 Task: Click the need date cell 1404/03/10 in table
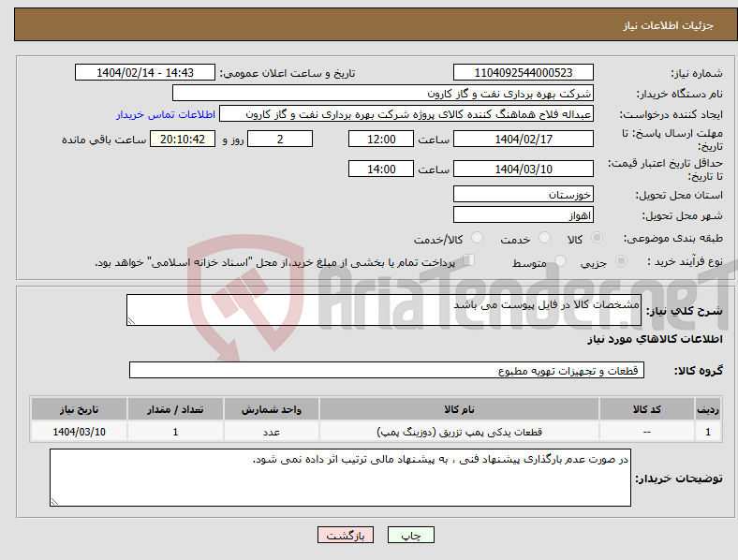(x=79, y=432)
